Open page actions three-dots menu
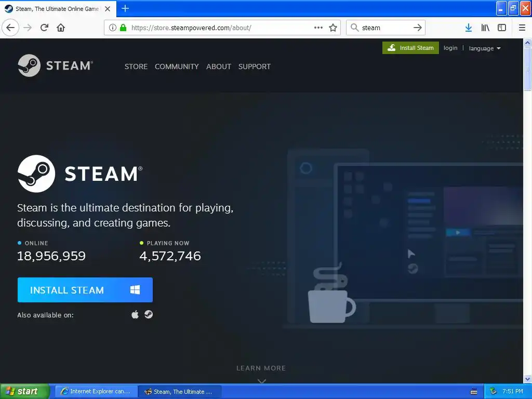This screenshot has height=399, width=532. coord(318,28)
